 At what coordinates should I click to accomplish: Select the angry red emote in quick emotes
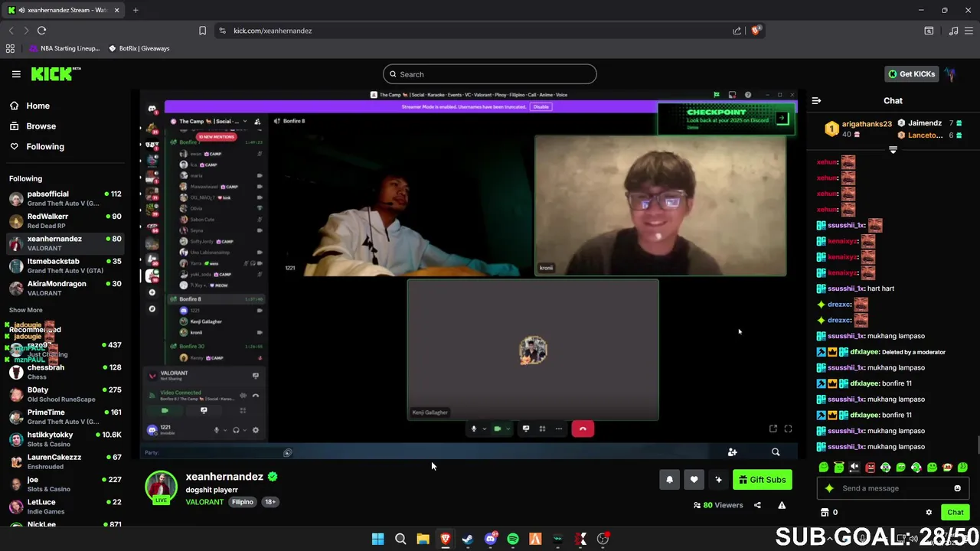click(x=870, y=468)
